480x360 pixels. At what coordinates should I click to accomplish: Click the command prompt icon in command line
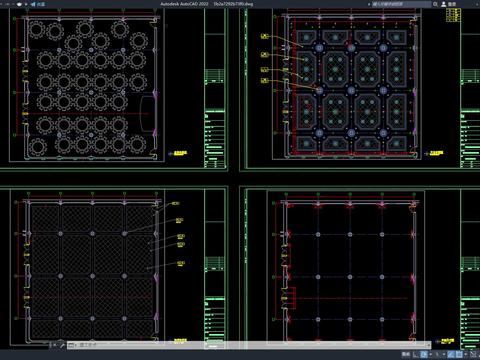[71, 345]
